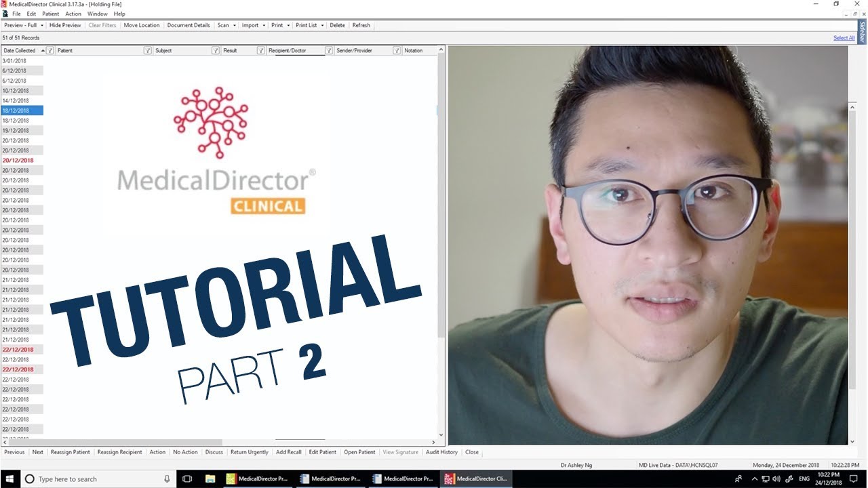Open File Explorer from the taskbar
868x488 pixels.
(x=210, y=479)
